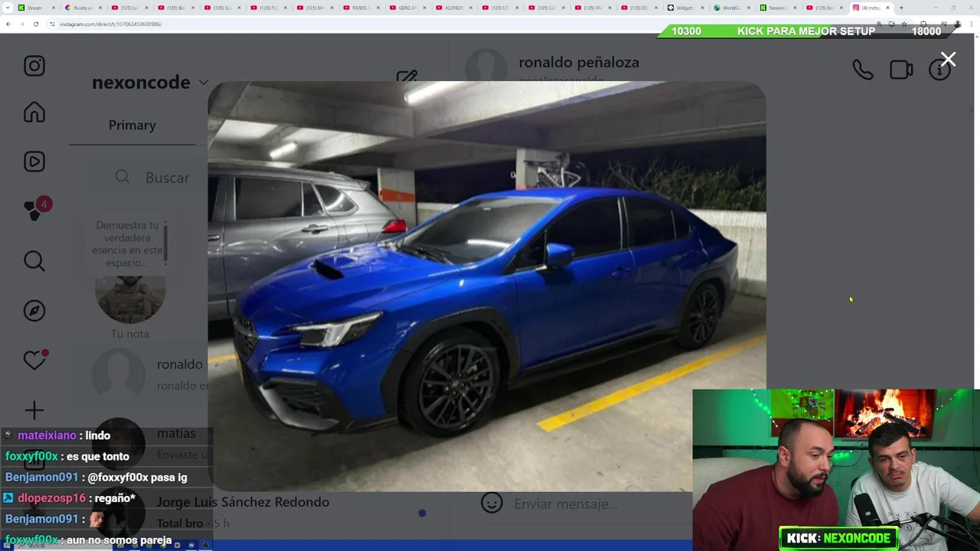Click the ronaldo peñaloza chat header name
This screenshot has width=980, height=551.
coord(579,62)
